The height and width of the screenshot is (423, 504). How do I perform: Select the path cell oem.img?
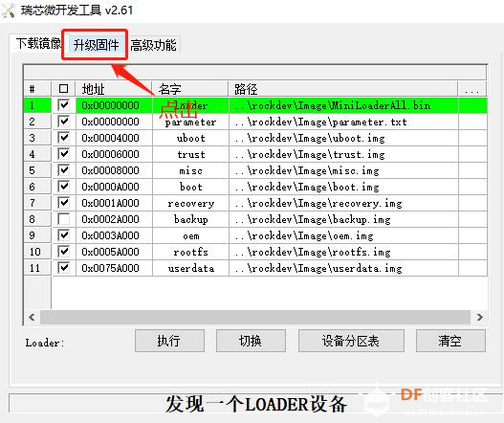343,235
